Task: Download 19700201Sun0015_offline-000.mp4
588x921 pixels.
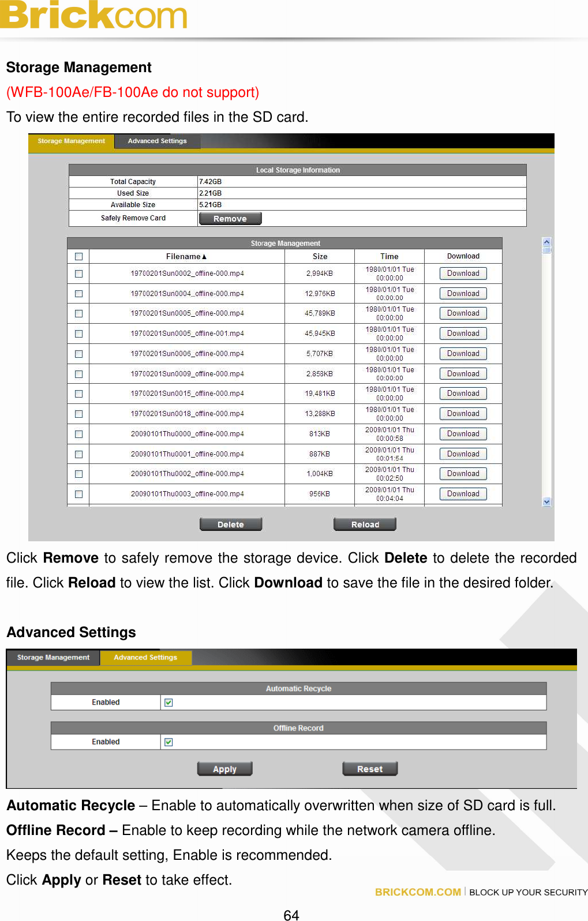Action: [463, 394]
